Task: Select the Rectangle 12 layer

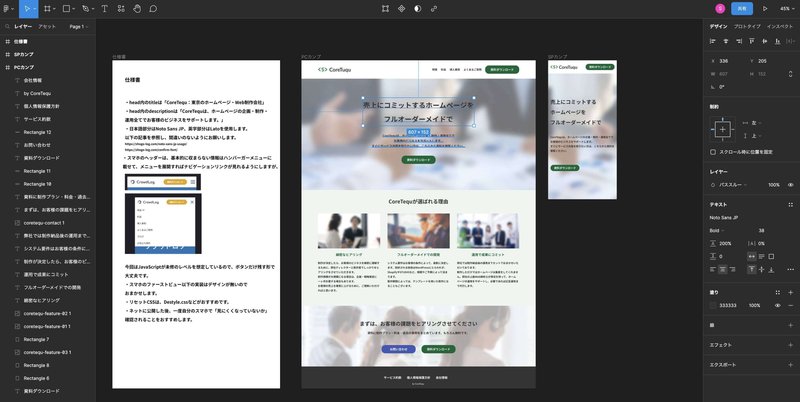Action: pyautogui.click(x=37, y=132)
